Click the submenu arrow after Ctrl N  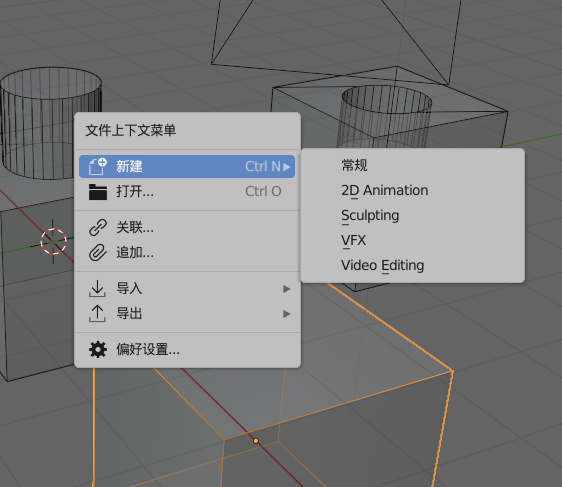pyautogui.click(x=286, y=167)
